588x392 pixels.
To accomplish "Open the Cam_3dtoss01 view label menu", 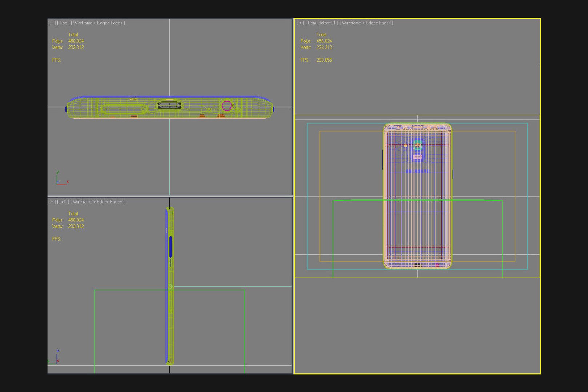I will (x=322, y=23).
